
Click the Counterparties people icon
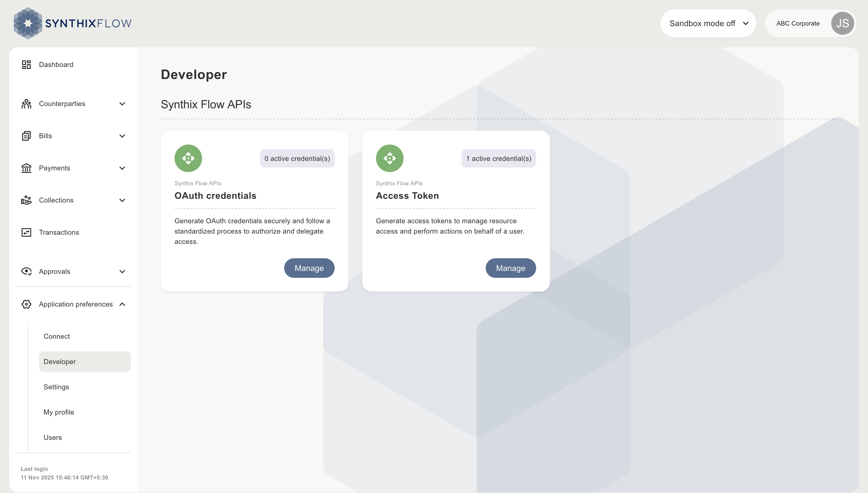26,104
